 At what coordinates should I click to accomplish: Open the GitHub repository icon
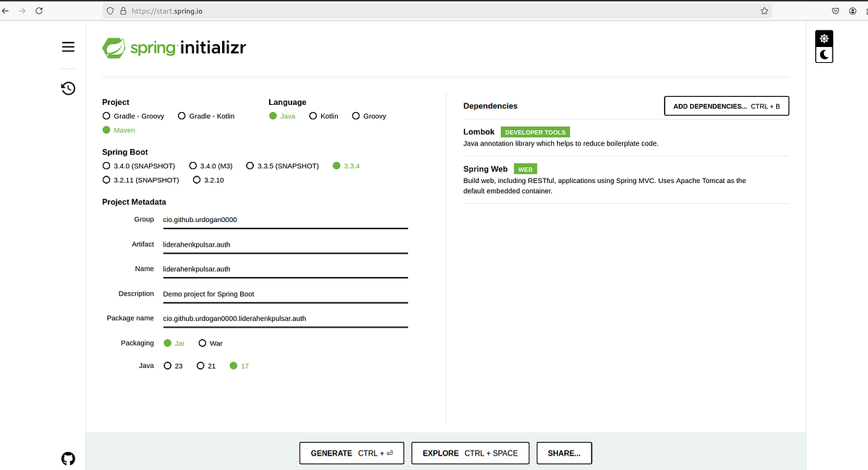[x=68, y=458]
